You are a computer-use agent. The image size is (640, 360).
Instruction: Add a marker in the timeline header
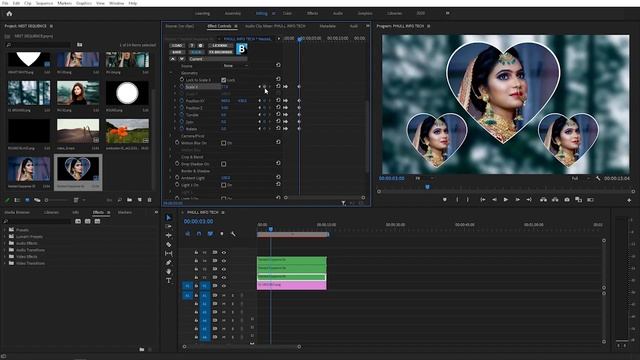tap(222, 234)
